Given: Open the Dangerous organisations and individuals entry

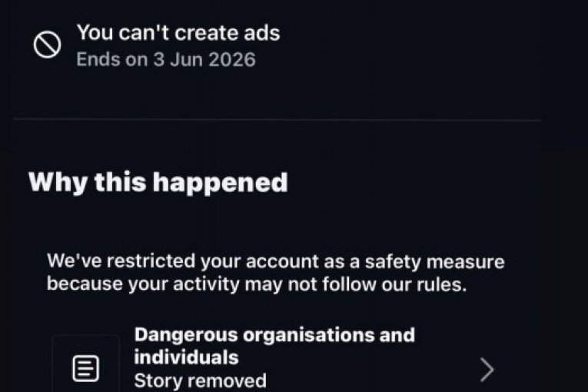Looking at the screenshot, I should coord(274,346).
